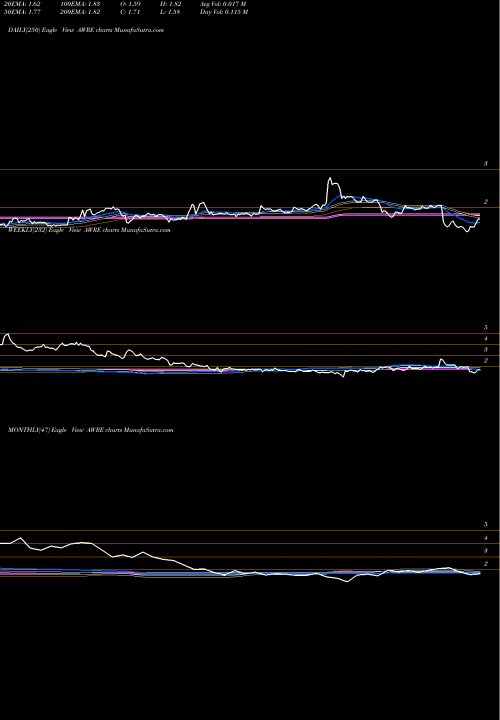
Task: Click price level 3 on daily chart axis
Action: 485,163
